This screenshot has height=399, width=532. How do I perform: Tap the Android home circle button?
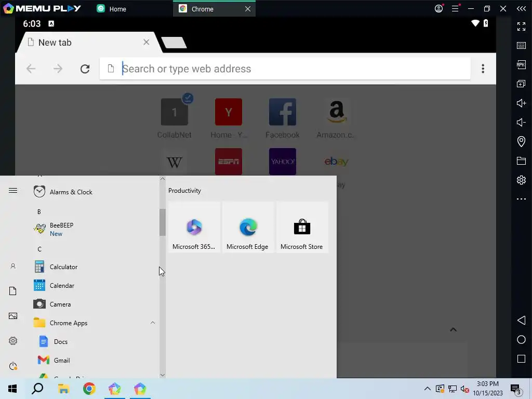(x=521, y=340)
